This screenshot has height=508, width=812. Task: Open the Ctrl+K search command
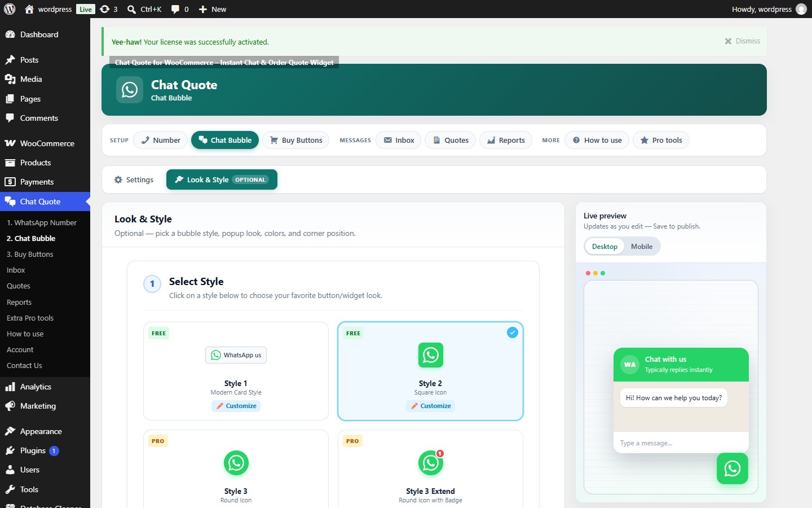pyautogui.click(x=144, y=9)
